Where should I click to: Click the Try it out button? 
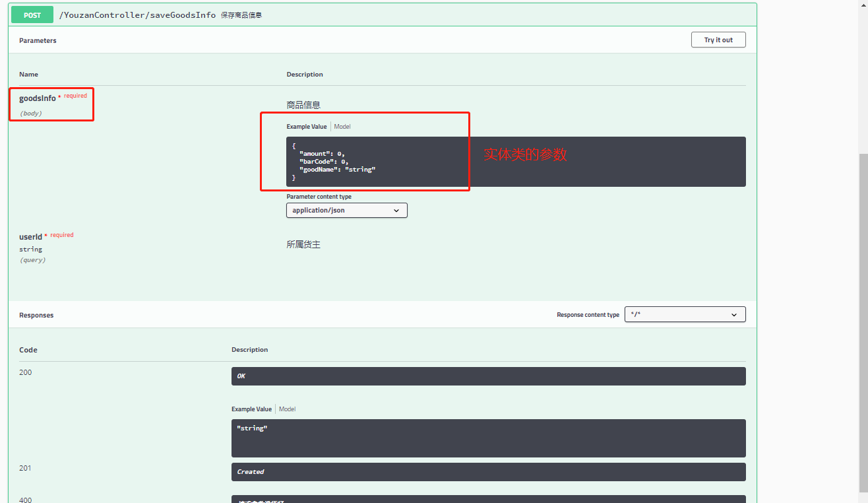(x=718, y=40)
